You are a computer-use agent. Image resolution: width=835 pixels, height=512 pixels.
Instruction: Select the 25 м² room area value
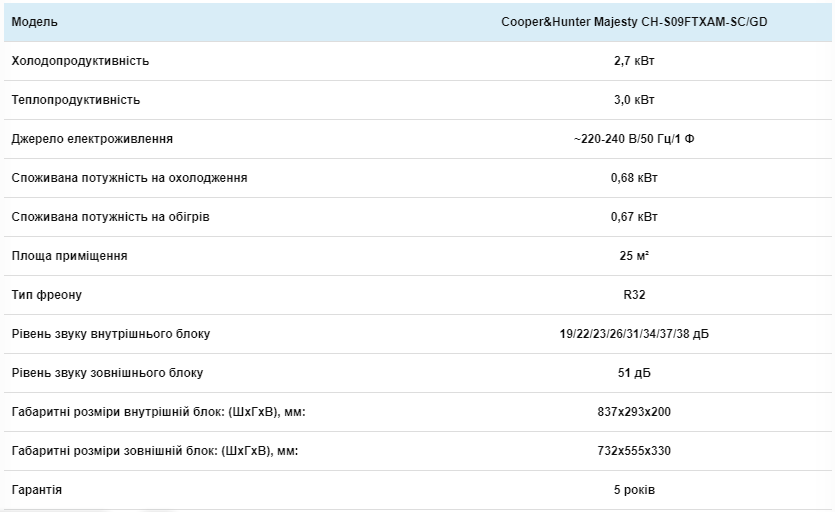(634, 256)
